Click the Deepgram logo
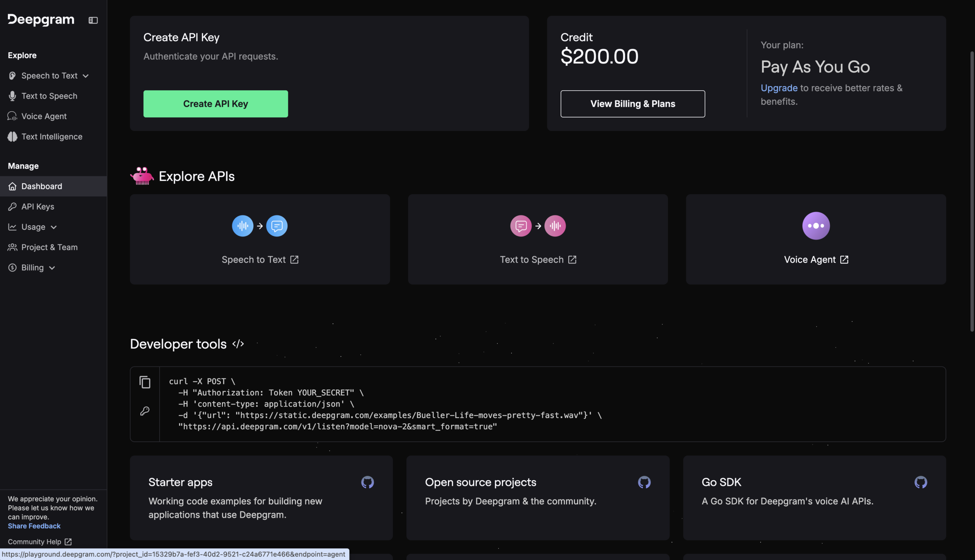Screen dimensions: 975x560 click(41, 20)
